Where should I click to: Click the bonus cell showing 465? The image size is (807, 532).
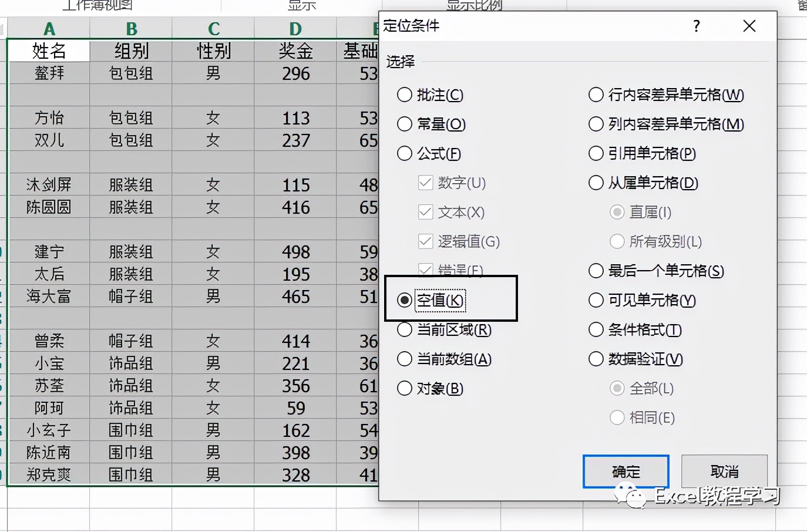tap(295, 297)
